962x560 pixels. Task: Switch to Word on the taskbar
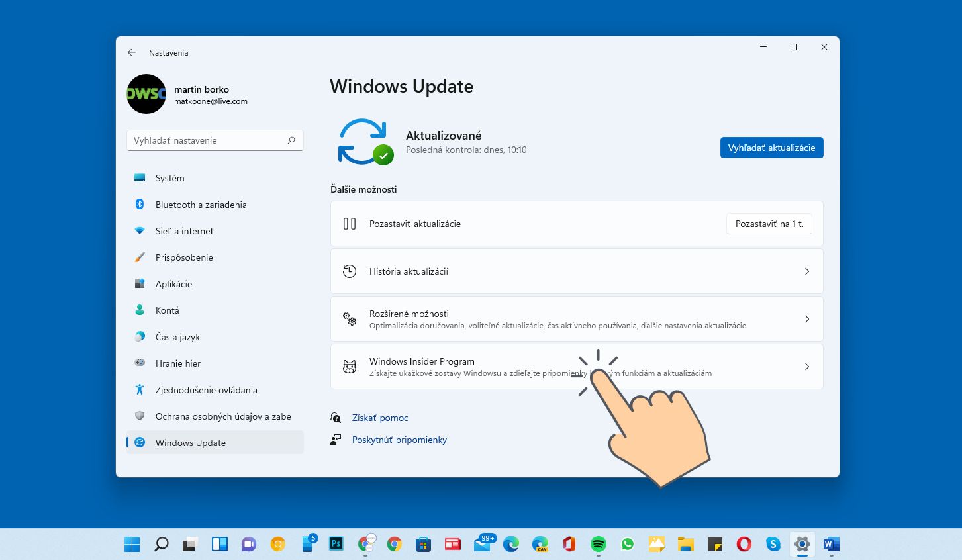point(831,544)
